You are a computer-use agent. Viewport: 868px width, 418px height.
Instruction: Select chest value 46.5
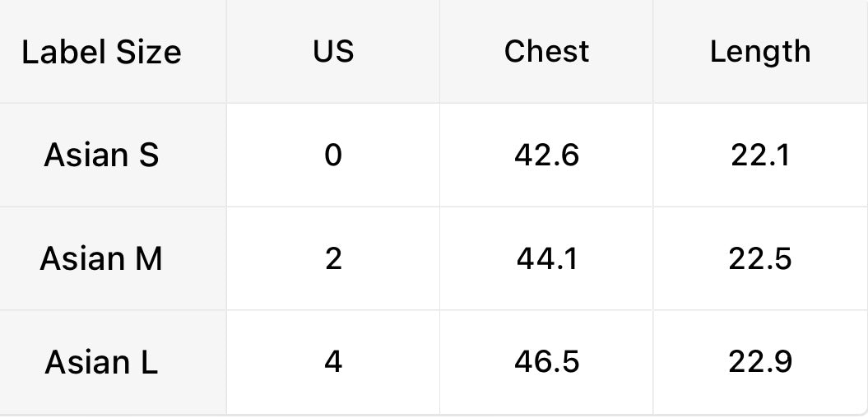click(546, 362)
